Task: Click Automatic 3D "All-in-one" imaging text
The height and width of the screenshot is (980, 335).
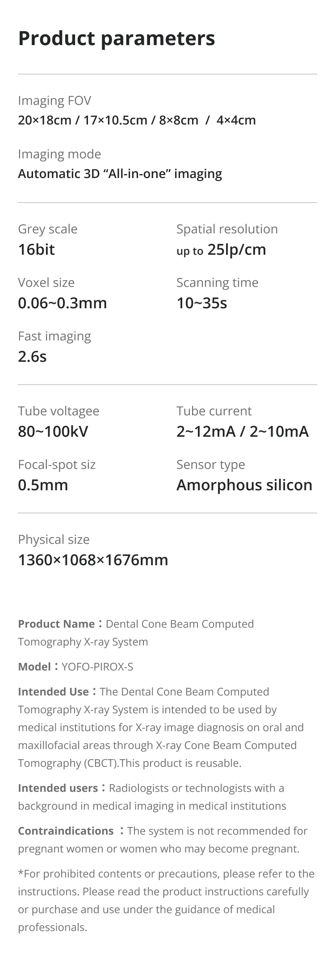Action: point(120,174)
